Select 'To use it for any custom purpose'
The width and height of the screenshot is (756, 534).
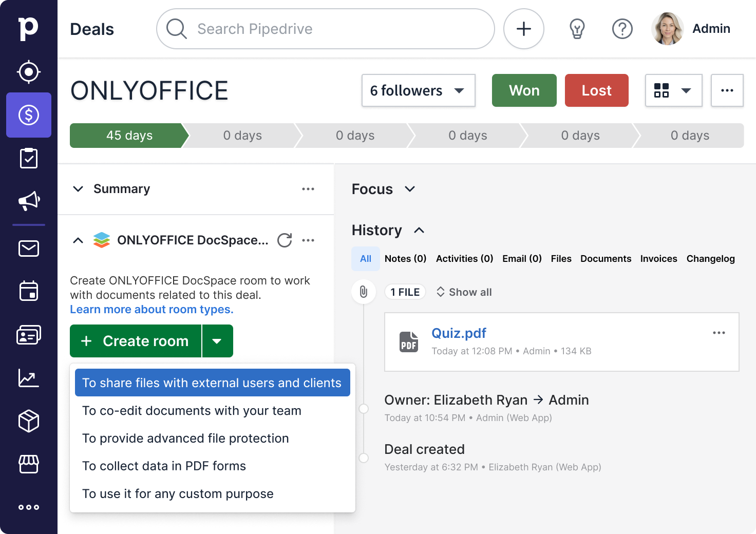213,494
